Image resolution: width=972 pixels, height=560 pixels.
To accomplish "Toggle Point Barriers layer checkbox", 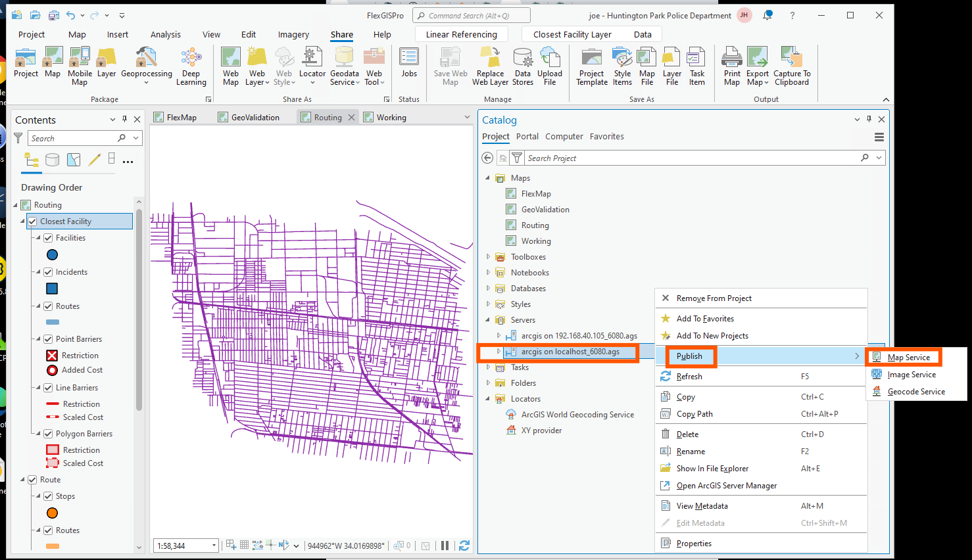I will 48,339.
